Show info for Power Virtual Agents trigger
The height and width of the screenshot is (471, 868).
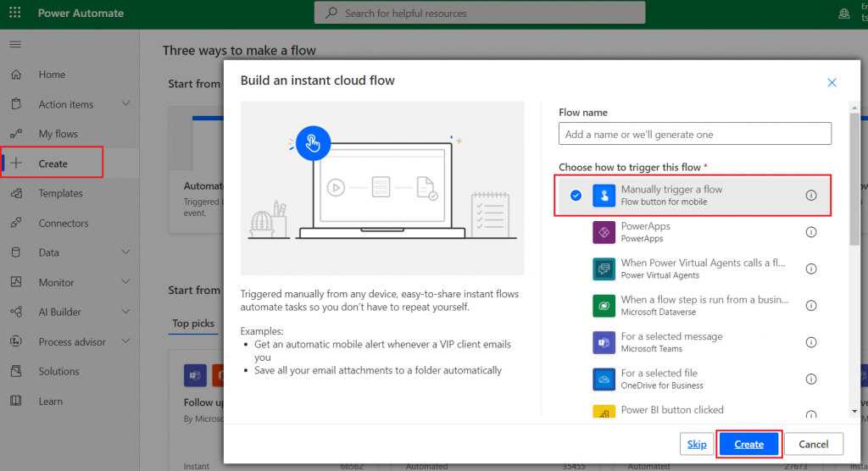point(811,269)
